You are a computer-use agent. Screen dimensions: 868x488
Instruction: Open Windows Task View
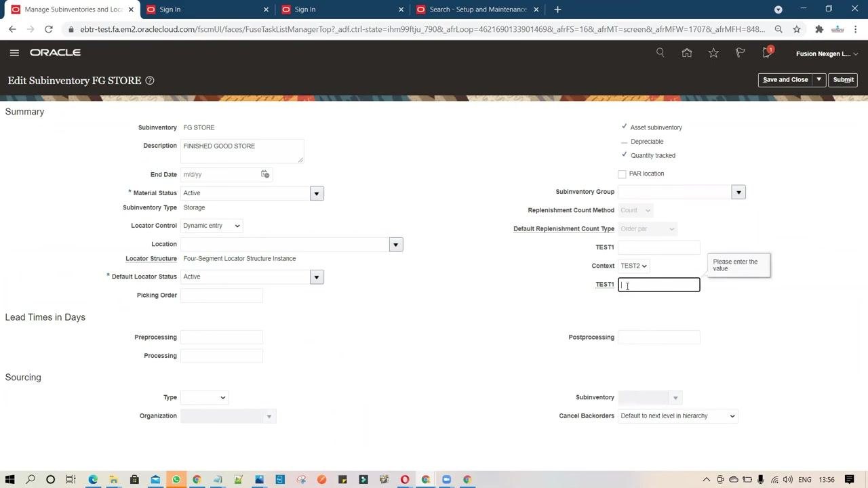click(71, 479)
